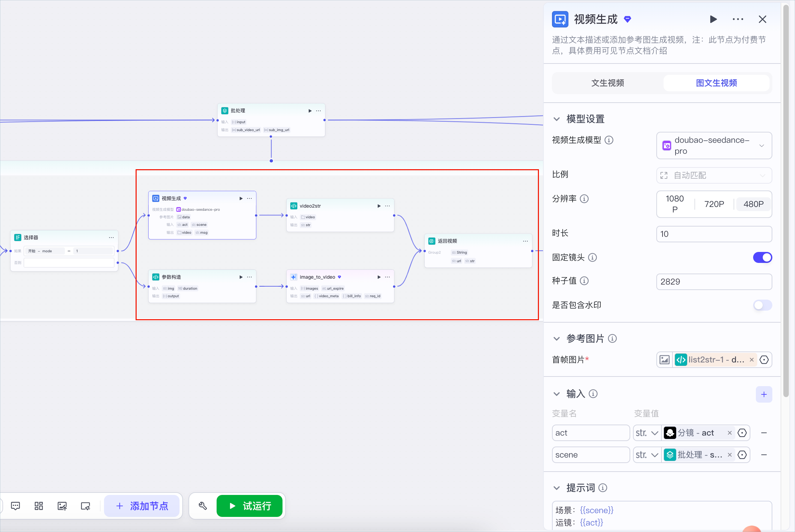This screenshot has height=532, width=795.
Task: Select the 图文生视频 tab
Action: pos(716,83)
